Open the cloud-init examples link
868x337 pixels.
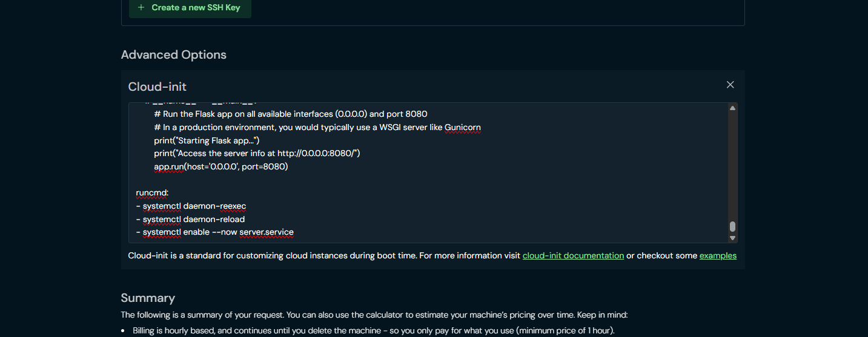pyautogui.click(x=718, y=255)
